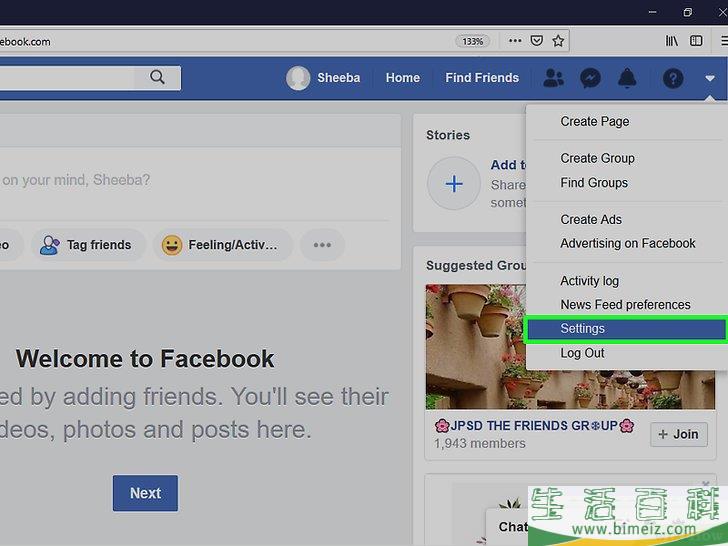728x546 pixels.
Task: Click the zoom level 133% indicator
Action: point(472,41)
